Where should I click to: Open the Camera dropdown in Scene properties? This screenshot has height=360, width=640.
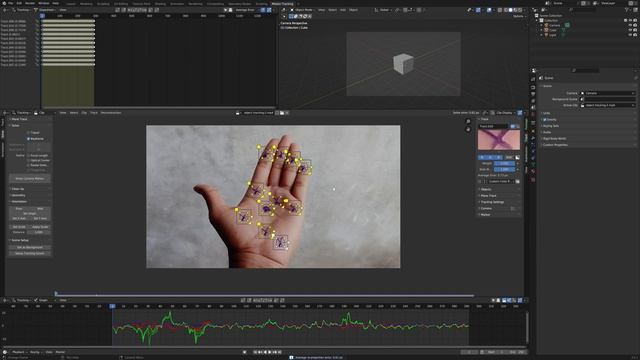coord(608,93)
